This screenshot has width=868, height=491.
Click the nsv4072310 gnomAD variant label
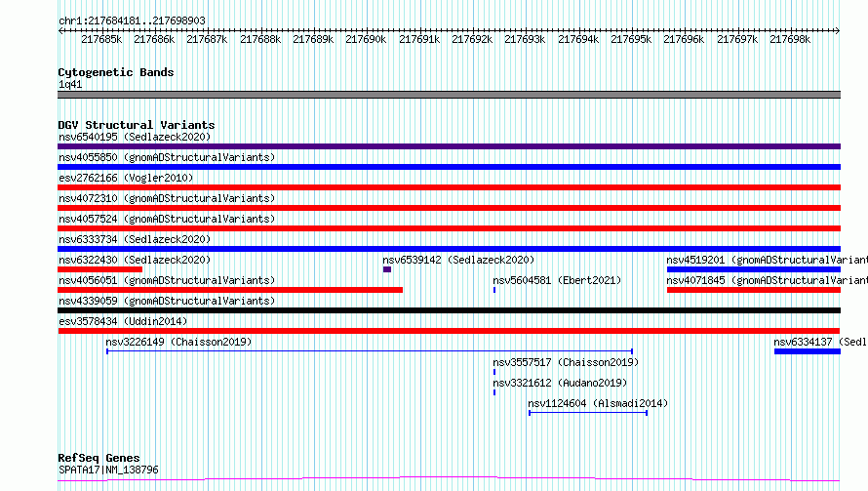tap(167, 198)
